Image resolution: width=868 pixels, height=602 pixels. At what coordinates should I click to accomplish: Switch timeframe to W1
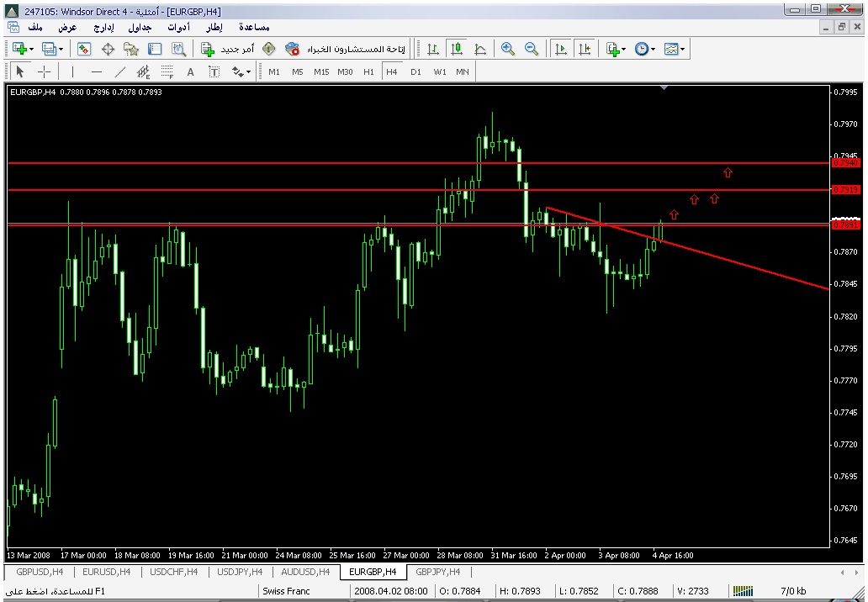coord(440,72)
